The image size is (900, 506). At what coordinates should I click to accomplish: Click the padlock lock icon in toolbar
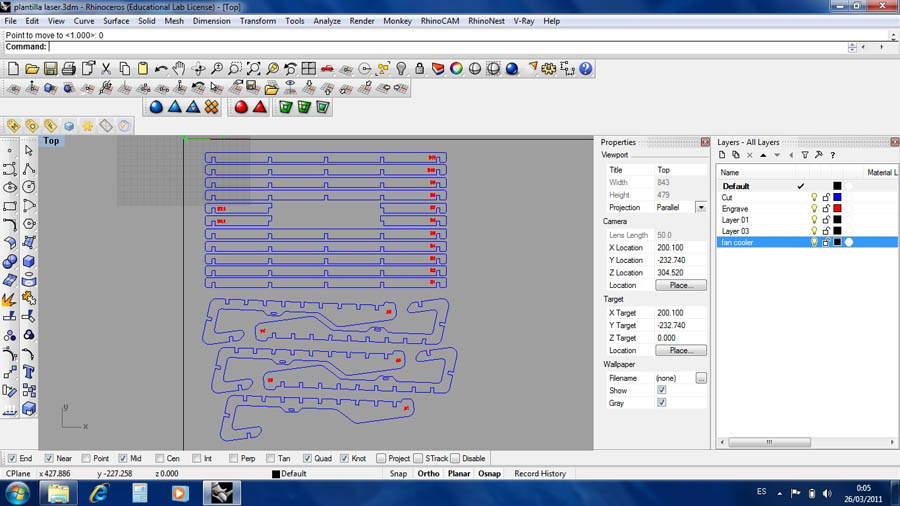click(x=420, y=69)
